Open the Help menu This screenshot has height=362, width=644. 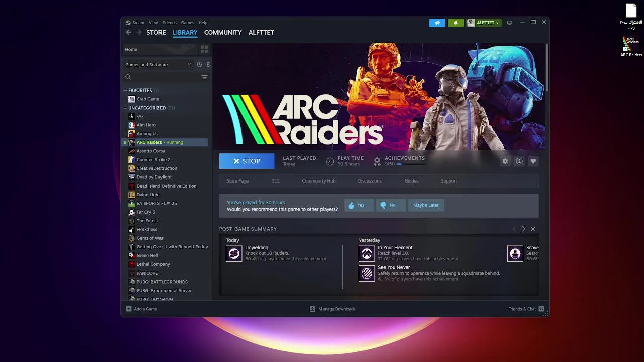203,23
